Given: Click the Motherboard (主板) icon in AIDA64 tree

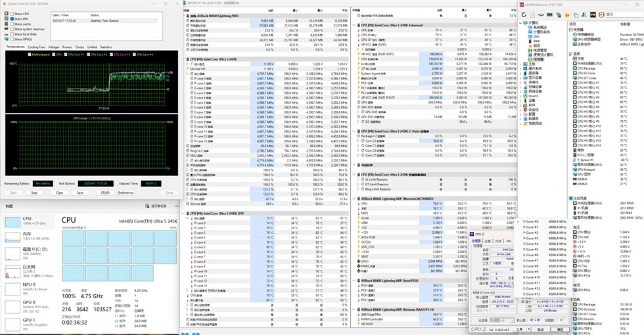Looking at the screenshot, I should tap(526, 64).
